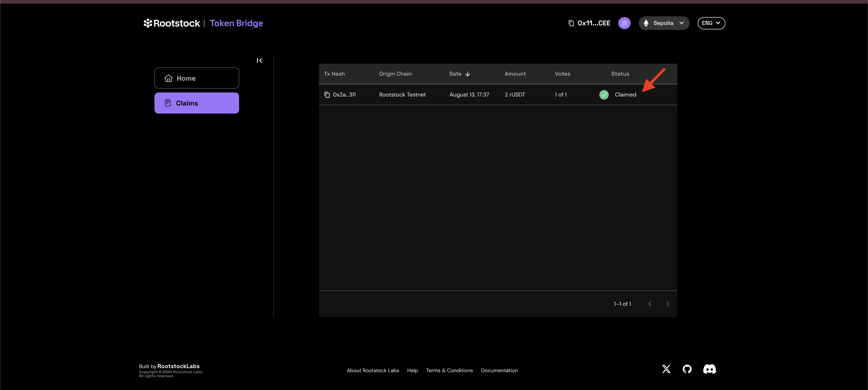
Task: Click the Home navigation icon
Action: tap(168, 78)
